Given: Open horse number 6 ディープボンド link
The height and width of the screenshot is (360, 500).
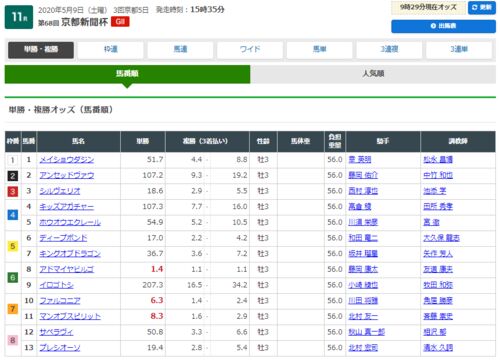Looking at the screenshot, I should click(63, 238).
